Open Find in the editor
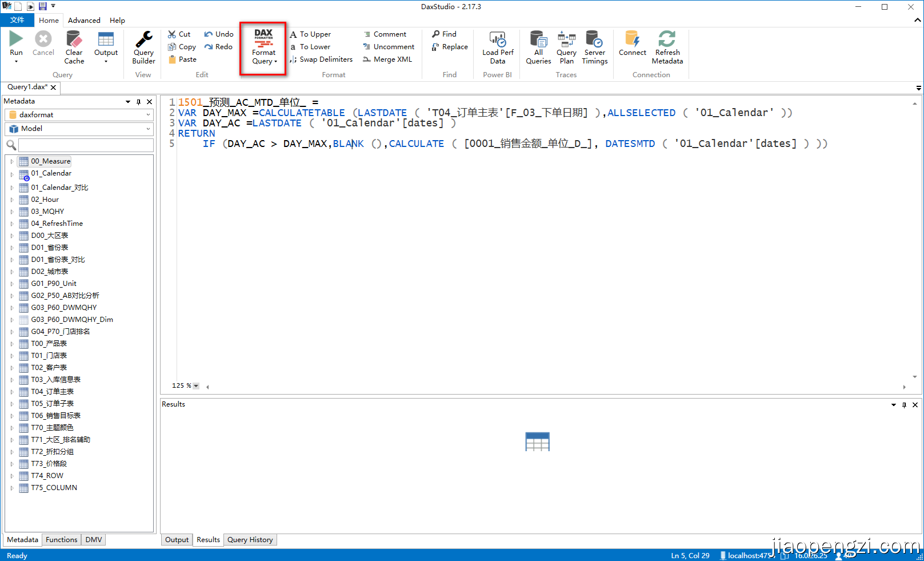 444,34
